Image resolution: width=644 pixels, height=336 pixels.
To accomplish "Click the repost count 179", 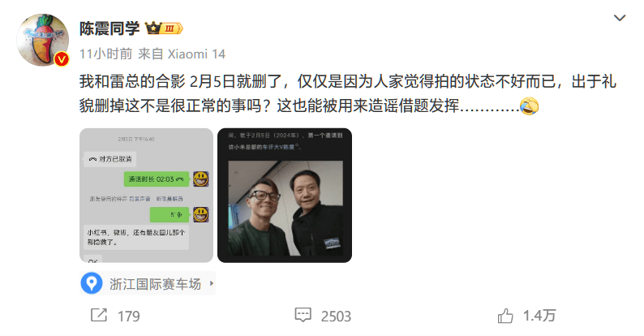I will [x=128, y=317].
